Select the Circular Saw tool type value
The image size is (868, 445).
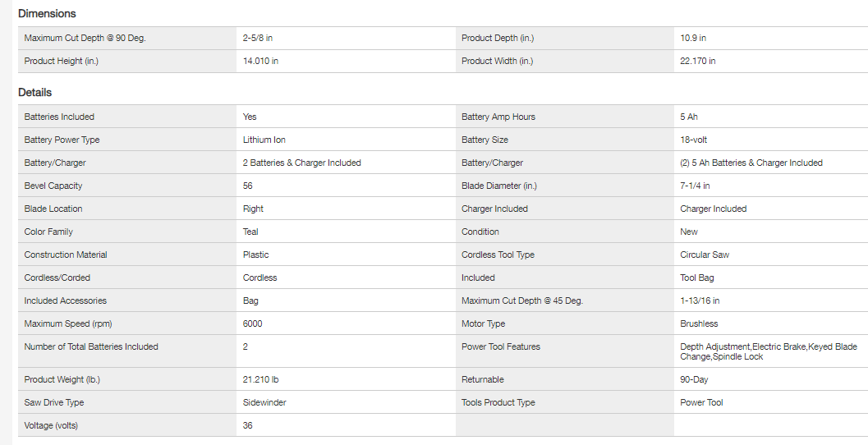[x=705, y=255]
